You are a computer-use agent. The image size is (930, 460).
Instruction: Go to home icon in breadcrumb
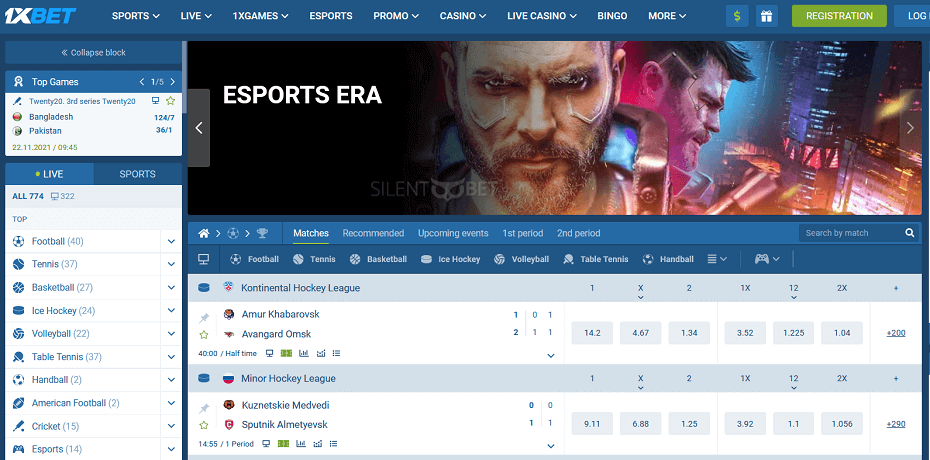pyautogui.click(x=203, y=234)
